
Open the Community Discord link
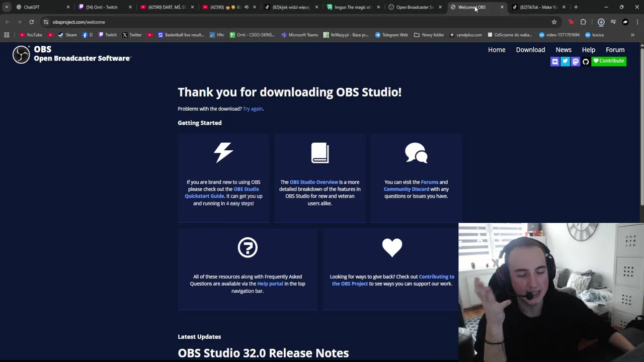point(407,189)
